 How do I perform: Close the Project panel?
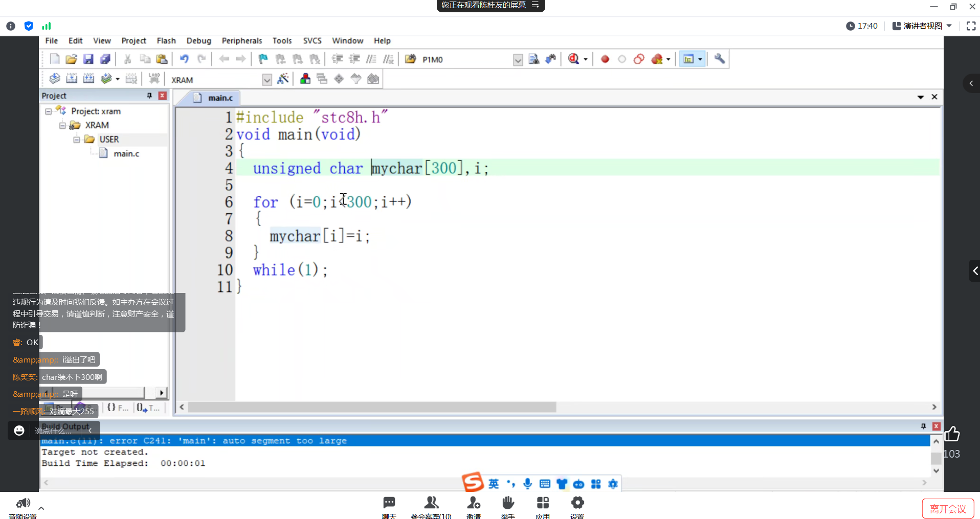(x=163, y=96)
